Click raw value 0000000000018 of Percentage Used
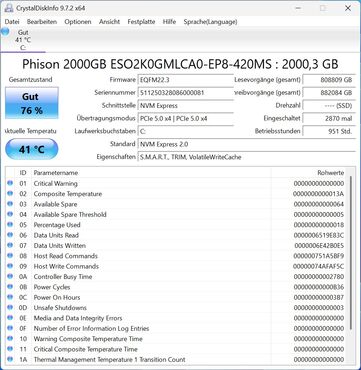Viewport: 361px width, 370px height. [319, 225]
